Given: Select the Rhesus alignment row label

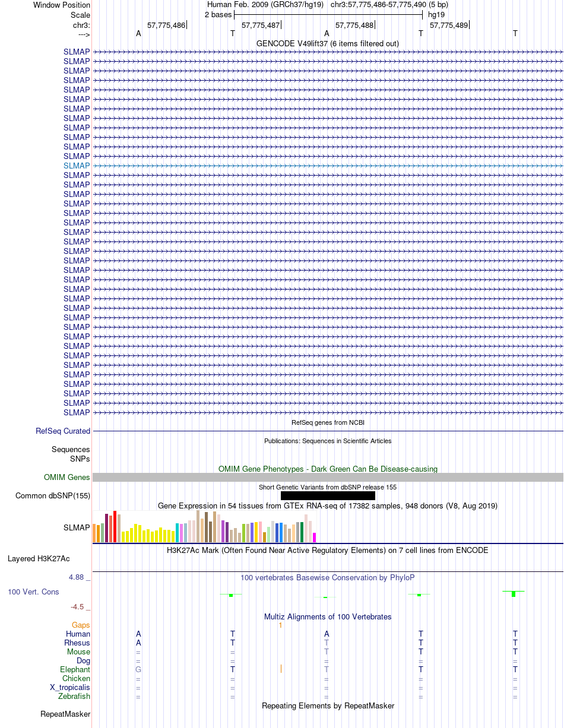Looking at the screenshot, I should pos(77,643).
